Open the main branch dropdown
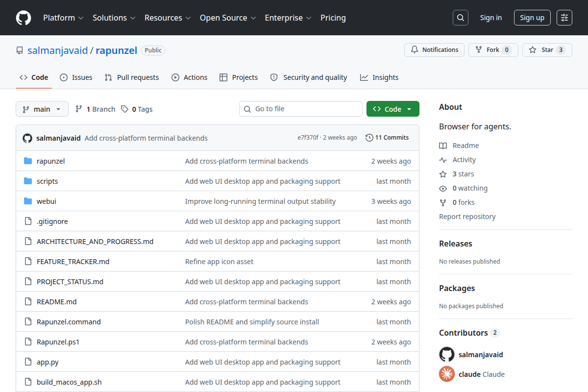The height and width of the screenshot is (392, 588). (x=42, y=109)
